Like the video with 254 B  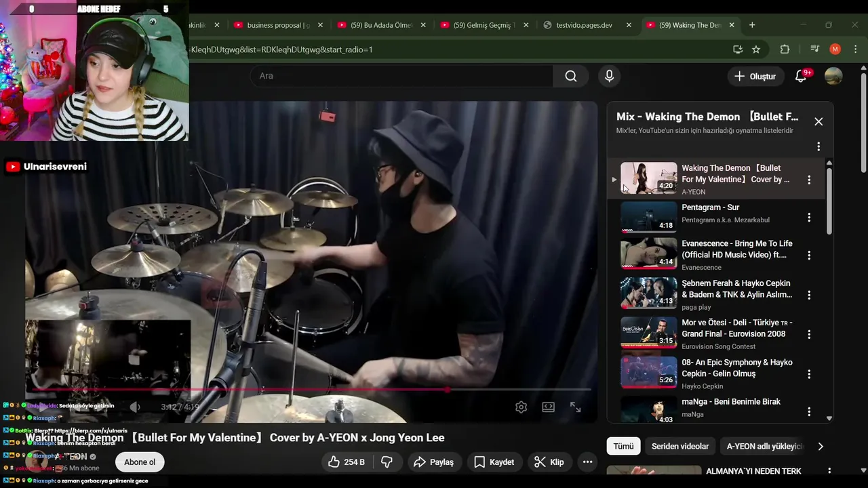pos(346,462)
